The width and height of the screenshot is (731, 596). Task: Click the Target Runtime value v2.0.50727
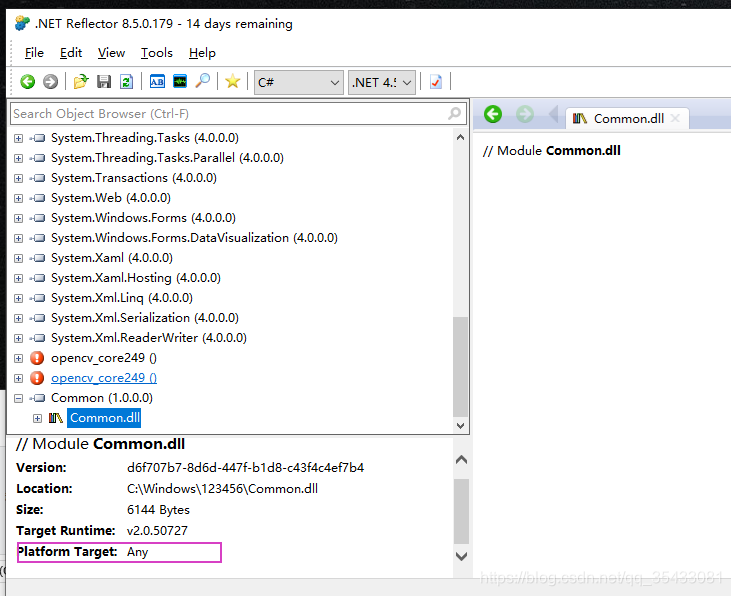[157, 531]
